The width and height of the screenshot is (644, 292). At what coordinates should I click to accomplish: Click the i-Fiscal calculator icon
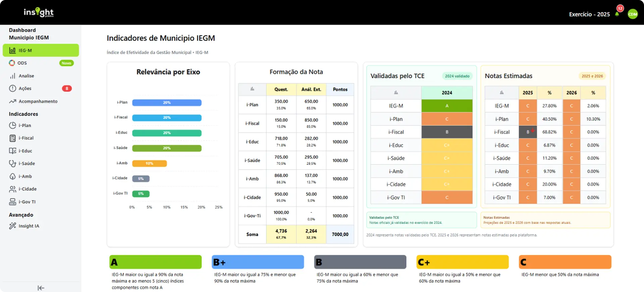pos(12,138)
